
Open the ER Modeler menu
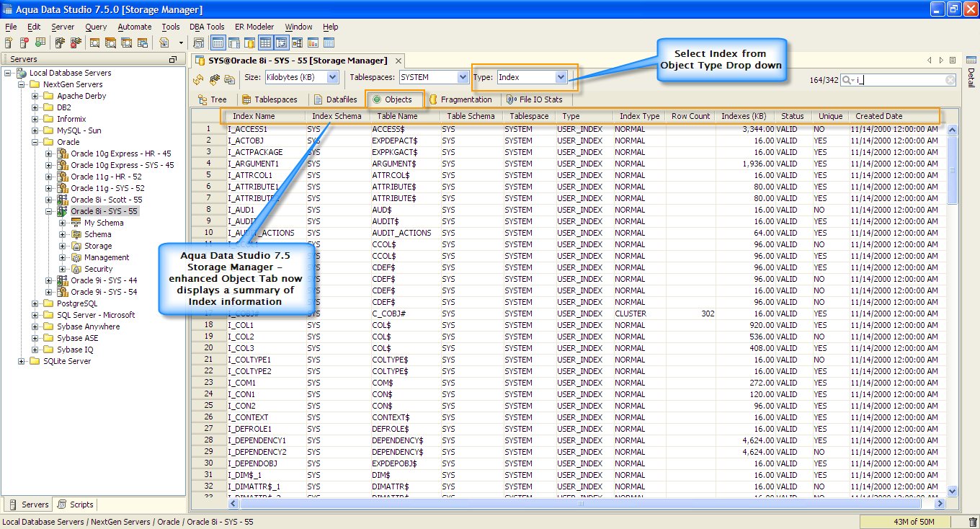pyautogui.click(x=254, y=27)
